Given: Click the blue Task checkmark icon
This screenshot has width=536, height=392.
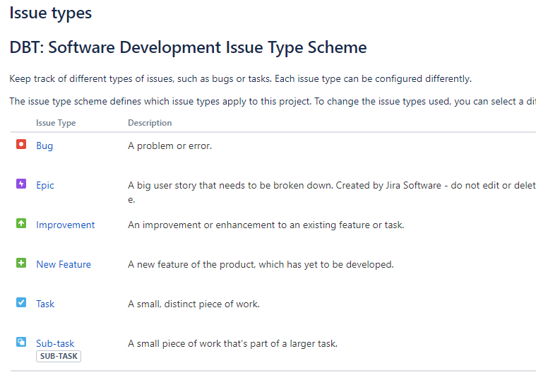Looking at the screenshot, I should pos(21,302).
